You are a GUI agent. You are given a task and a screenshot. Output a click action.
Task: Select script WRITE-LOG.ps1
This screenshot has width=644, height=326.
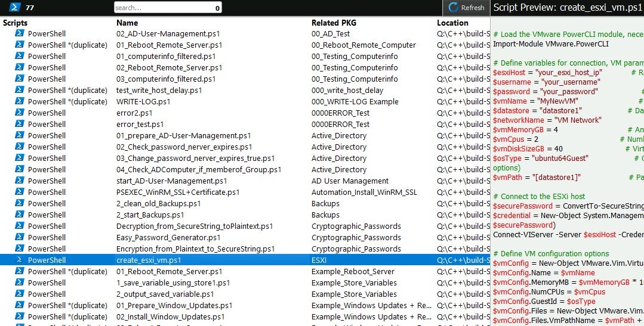(143, 101)
